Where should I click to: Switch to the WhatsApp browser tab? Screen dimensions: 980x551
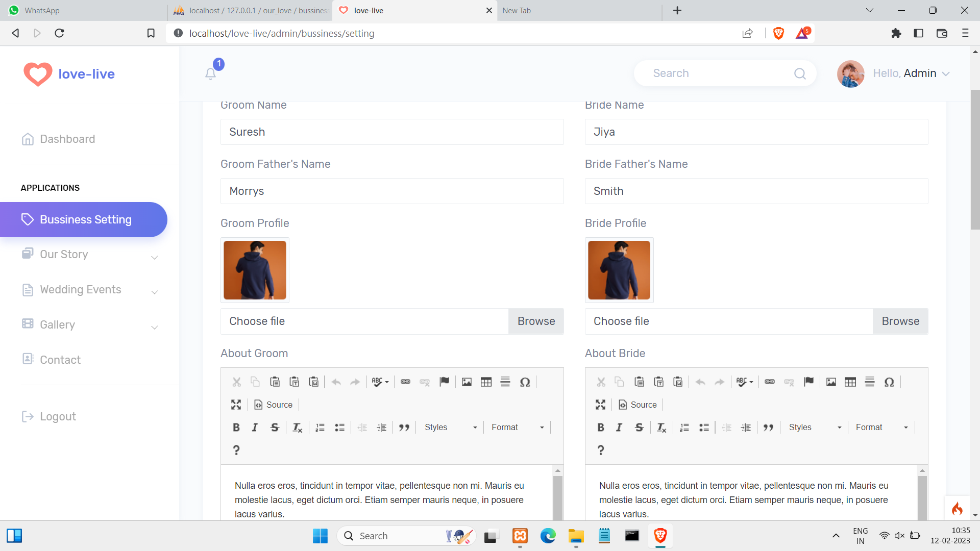[x=84, y=10]
